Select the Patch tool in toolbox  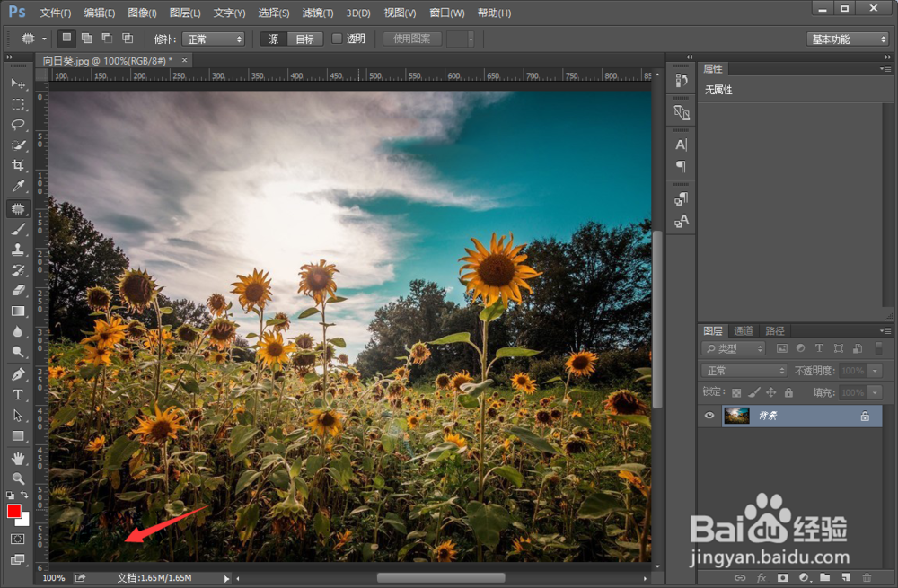(x=18, y=208)
